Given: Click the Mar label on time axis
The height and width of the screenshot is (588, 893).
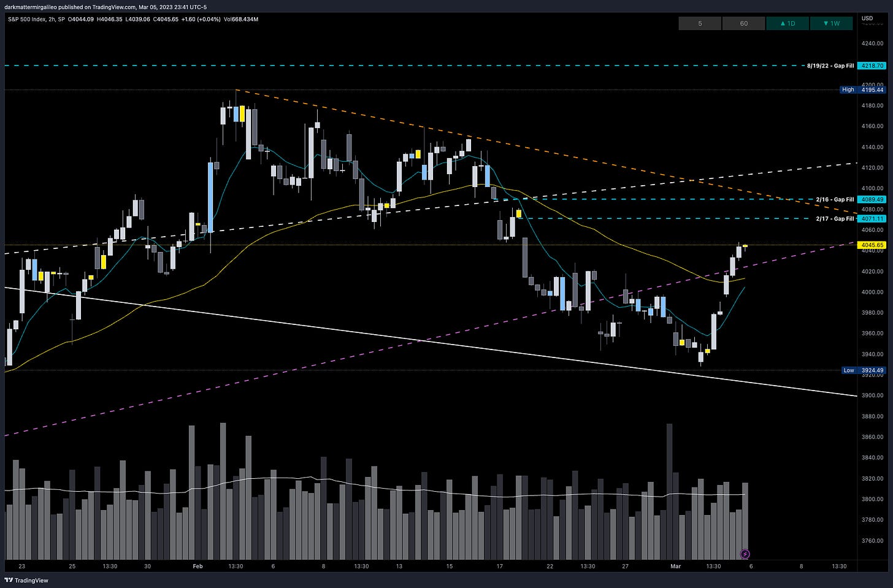Looking at the screenshot, I should (675, 567).
